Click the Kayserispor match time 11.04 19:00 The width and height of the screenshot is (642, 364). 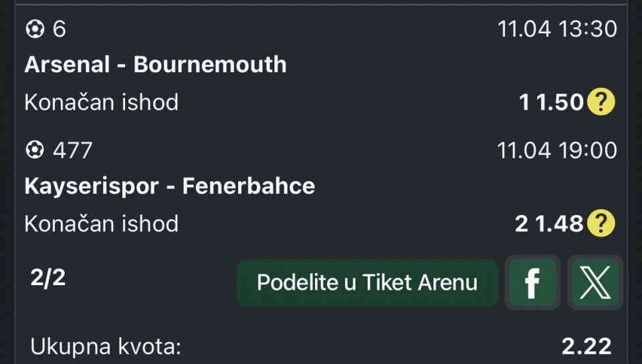(x=556, y=150)
